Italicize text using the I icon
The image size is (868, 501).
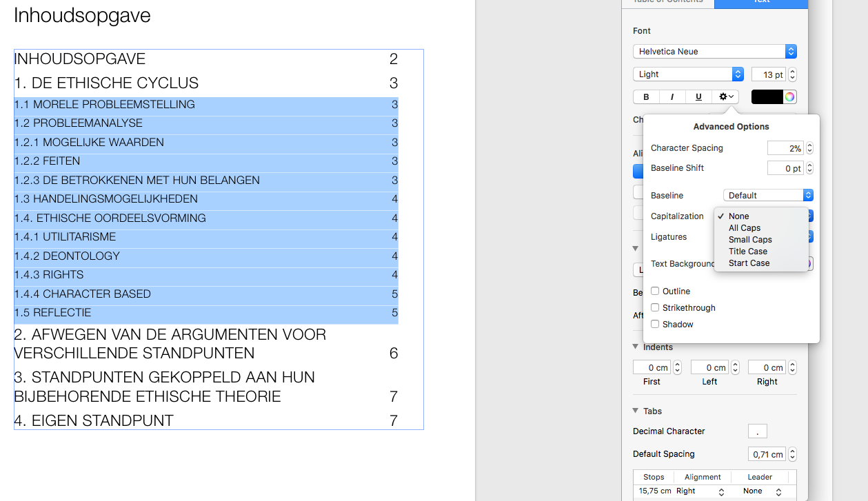pyautogui.click(x=672, y=96)
